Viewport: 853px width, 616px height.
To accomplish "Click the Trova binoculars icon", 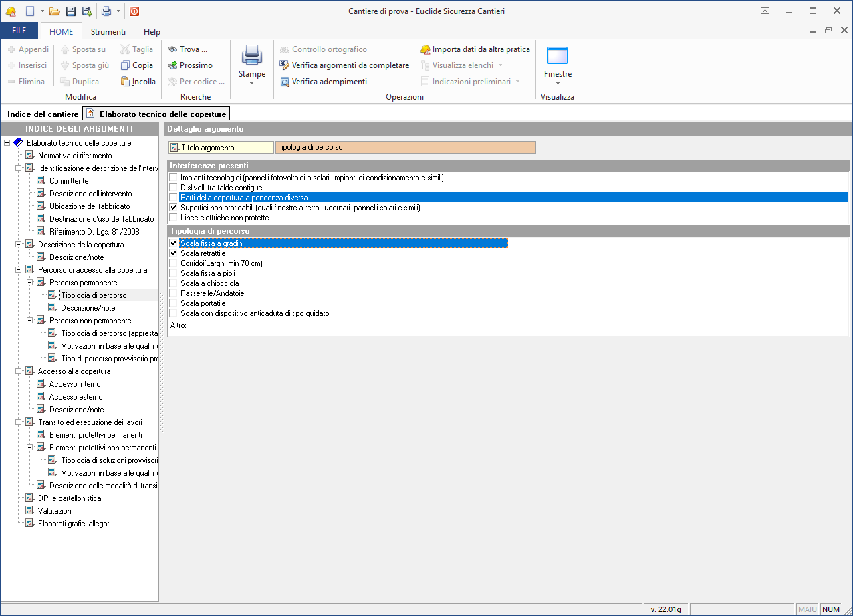I will pos(172,49).
